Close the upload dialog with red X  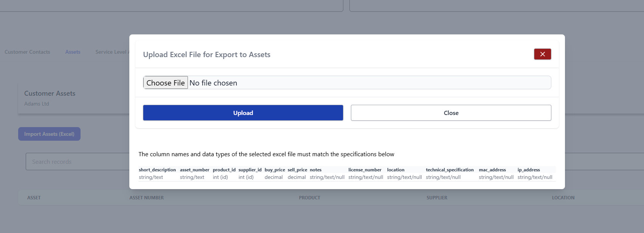542,54
